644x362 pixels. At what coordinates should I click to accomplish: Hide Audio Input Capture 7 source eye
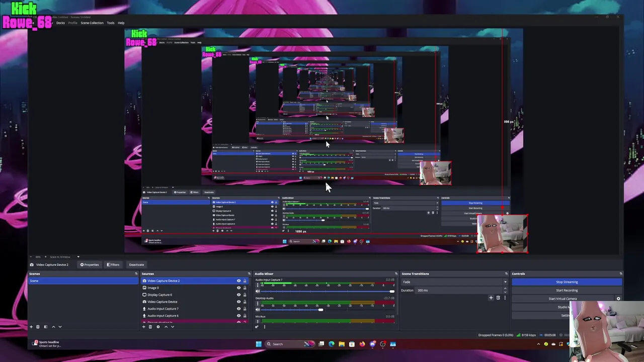[x=238, y=309]
